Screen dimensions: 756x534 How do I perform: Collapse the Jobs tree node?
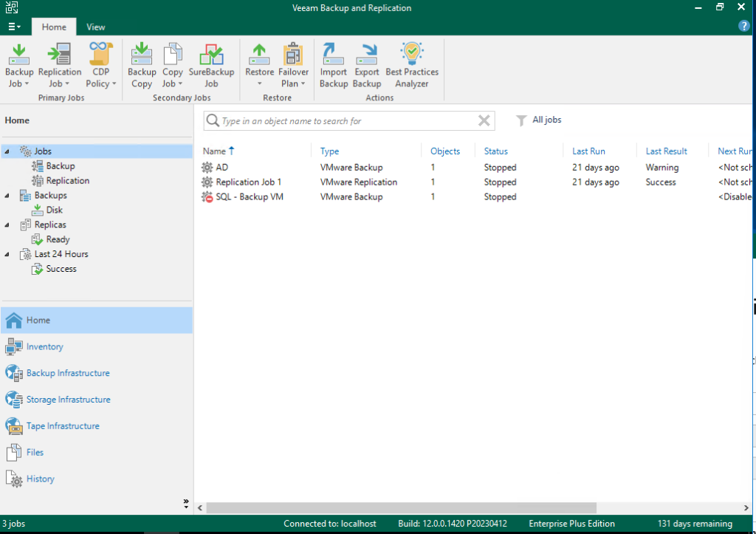7,151
